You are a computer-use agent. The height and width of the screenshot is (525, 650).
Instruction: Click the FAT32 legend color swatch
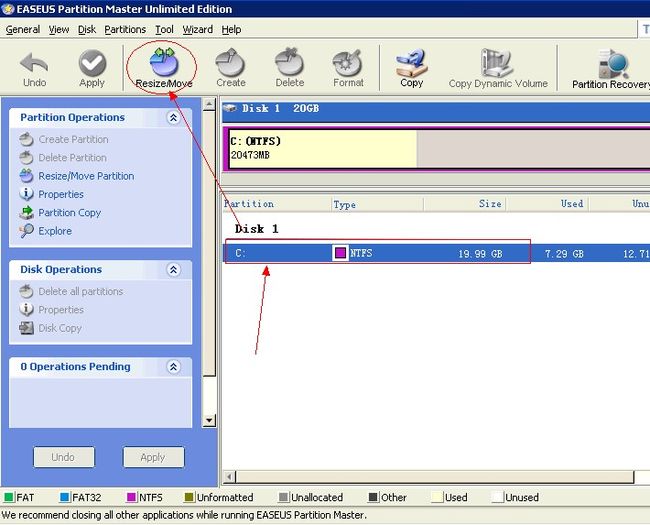click(65, 497)
